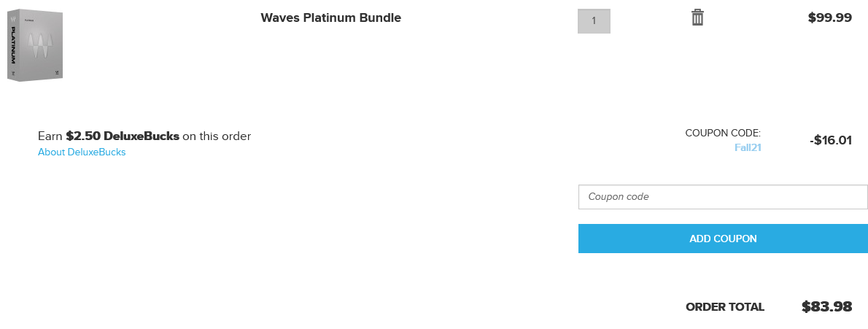Click small Waves logo atop box spine
The width and height of the screenshot is (868, 329).
pos(13,18)
